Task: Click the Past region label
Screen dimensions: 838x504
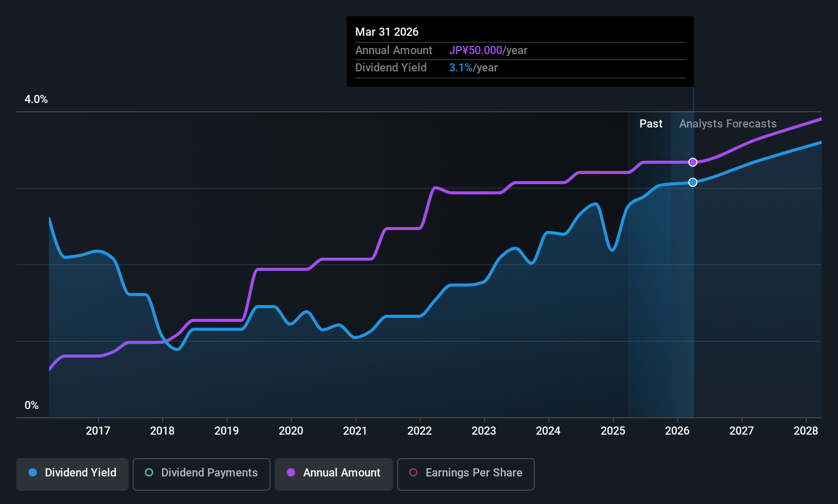Action: click(x=651, y=124)
